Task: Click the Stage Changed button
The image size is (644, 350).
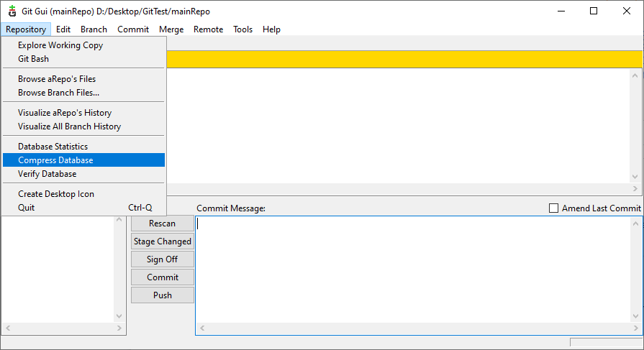Action: [162, 241]
